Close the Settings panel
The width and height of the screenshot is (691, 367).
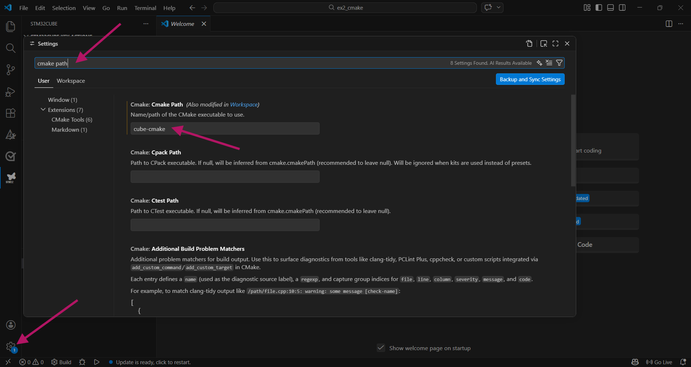coord(567,44)
